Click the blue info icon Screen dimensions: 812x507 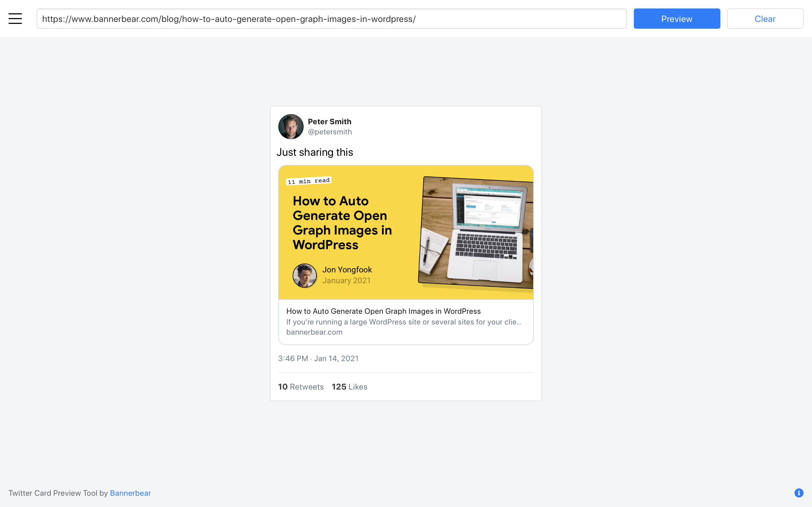point(799,493)
